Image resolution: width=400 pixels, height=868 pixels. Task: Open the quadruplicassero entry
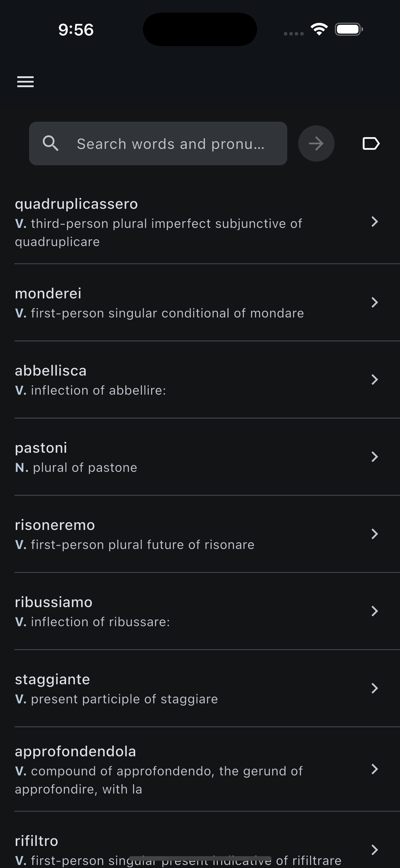(158, 222)
